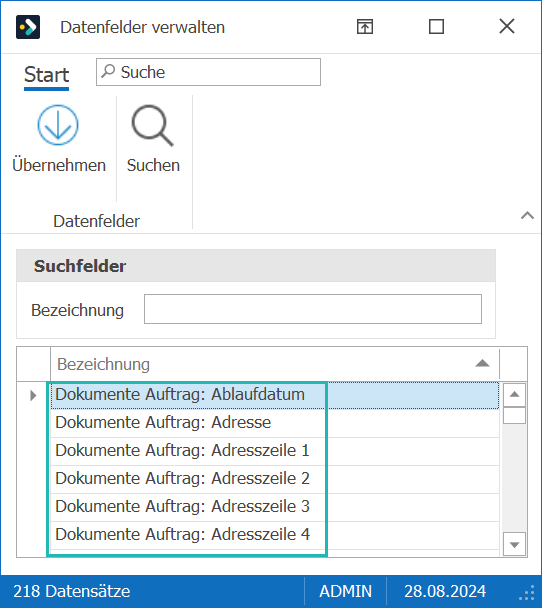
Task: Click the list scrollbar up arrow
Action: [514, 394]
